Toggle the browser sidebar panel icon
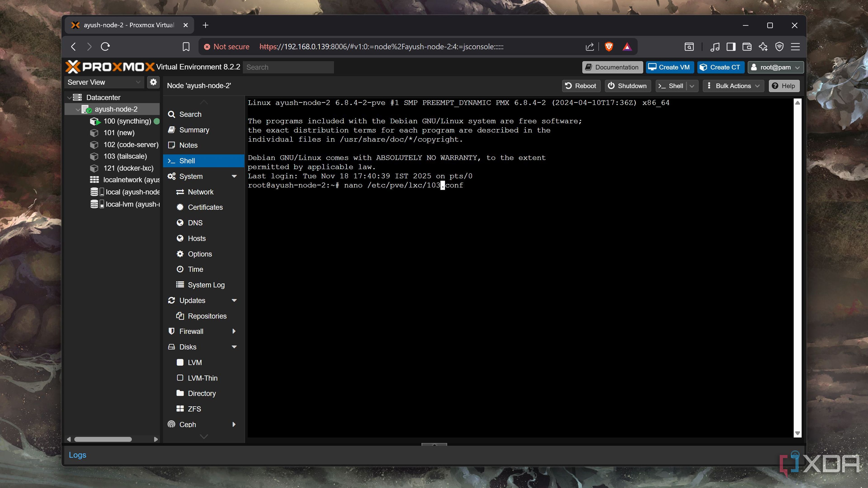Screen dimensions: 868x488 coord(731,47)
